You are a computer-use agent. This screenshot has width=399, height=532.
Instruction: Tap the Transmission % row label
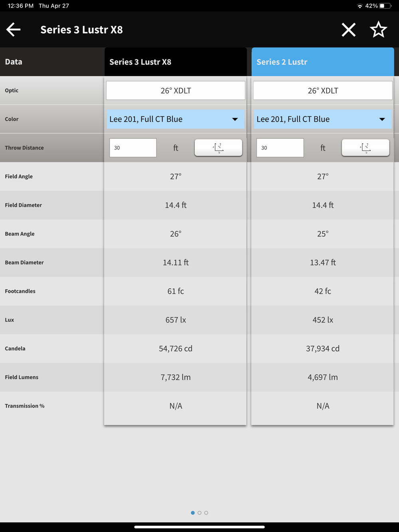coord(25,406)
